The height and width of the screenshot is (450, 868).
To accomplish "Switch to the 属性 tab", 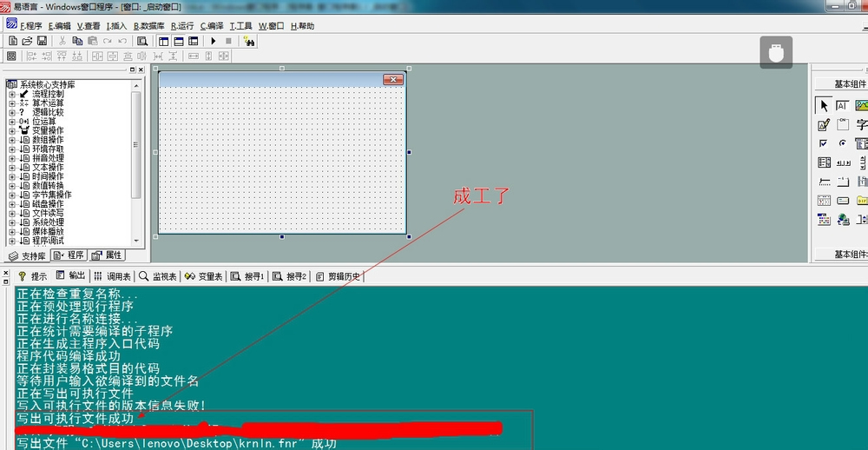I will (108, 255).
